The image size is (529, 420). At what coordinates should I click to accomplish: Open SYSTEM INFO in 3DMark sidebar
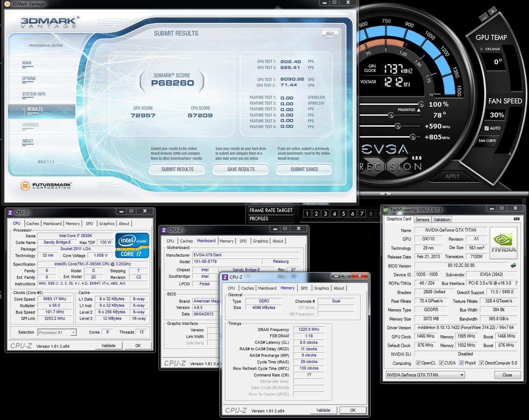click(34, 94)
